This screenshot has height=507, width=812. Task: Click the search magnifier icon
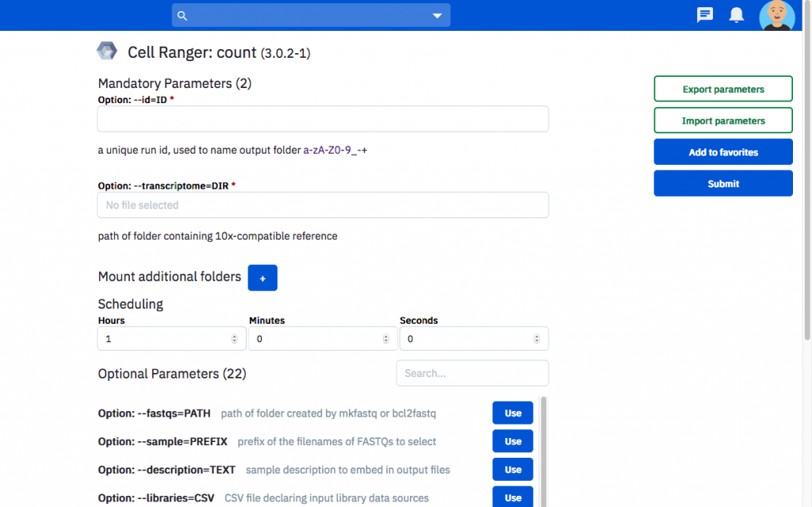point(182,16)
